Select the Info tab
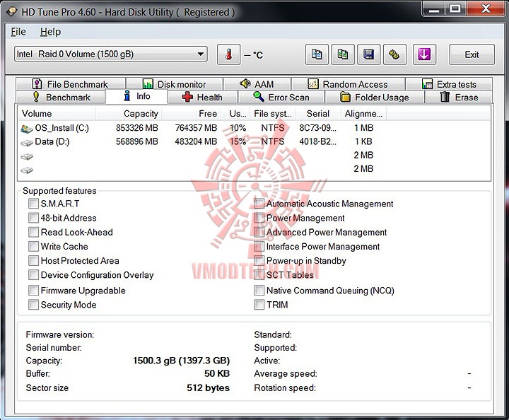The image size is (509, 420). pyautogui.click(x=136, y=96)
